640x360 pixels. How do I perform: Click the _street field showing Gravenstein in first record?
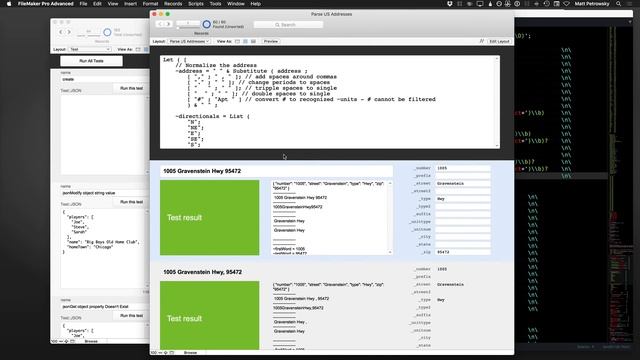pos(462,184)
